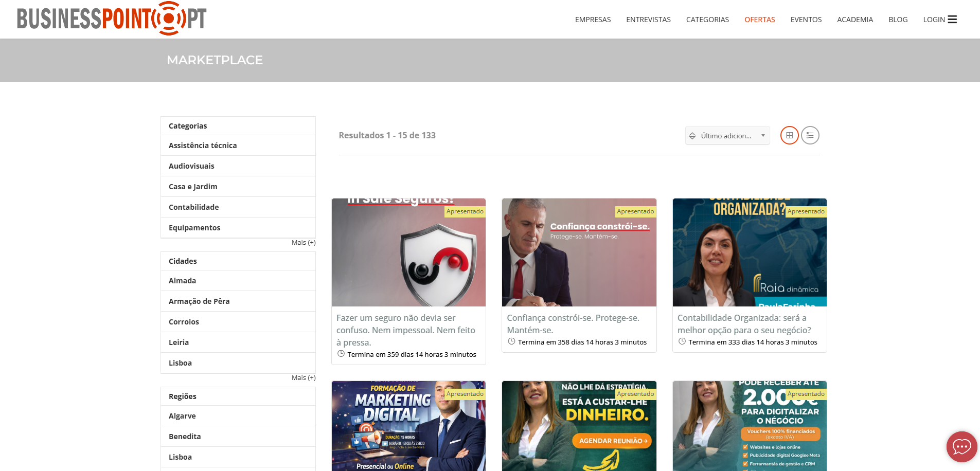The height and width of the screenshot is (471, 980).
Task: Choose the Algarve region filter
Action: tap(183, 416)
